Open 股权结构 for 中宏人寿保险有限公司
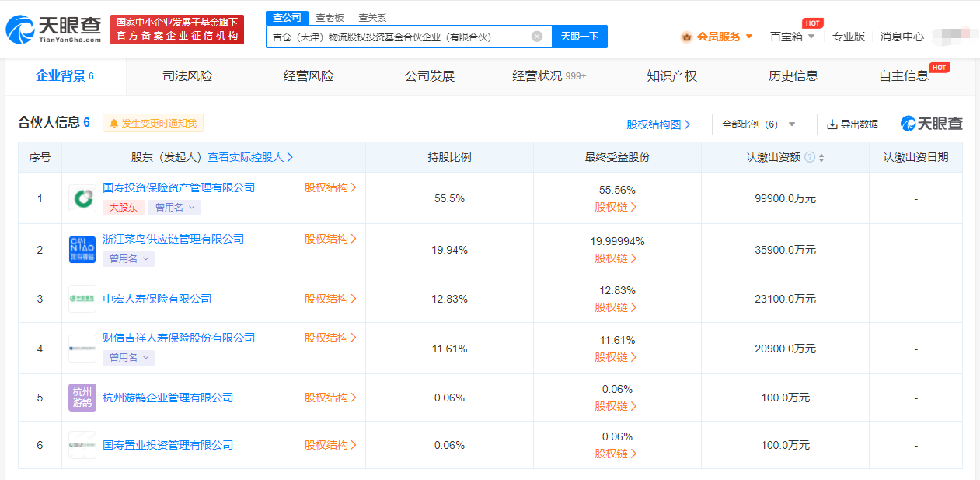The image size is (980, 480). tap(330, 299)
